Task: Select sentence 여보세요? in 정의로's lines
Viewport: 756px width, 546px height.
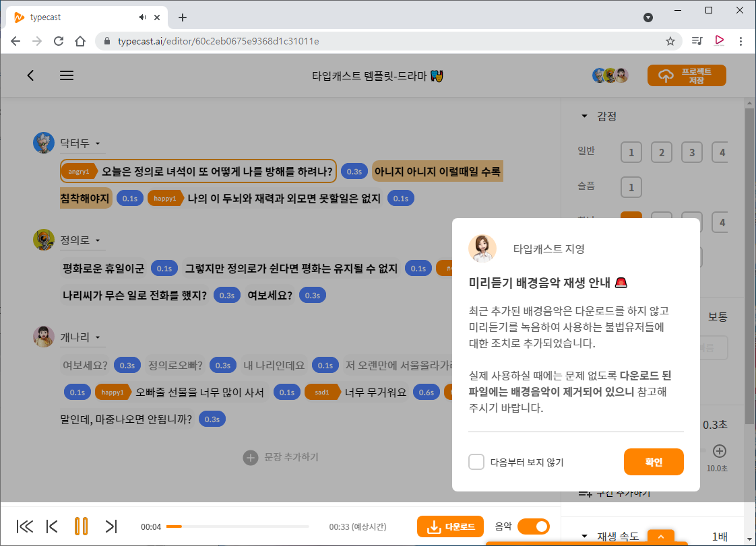Action: pos(270,296)
